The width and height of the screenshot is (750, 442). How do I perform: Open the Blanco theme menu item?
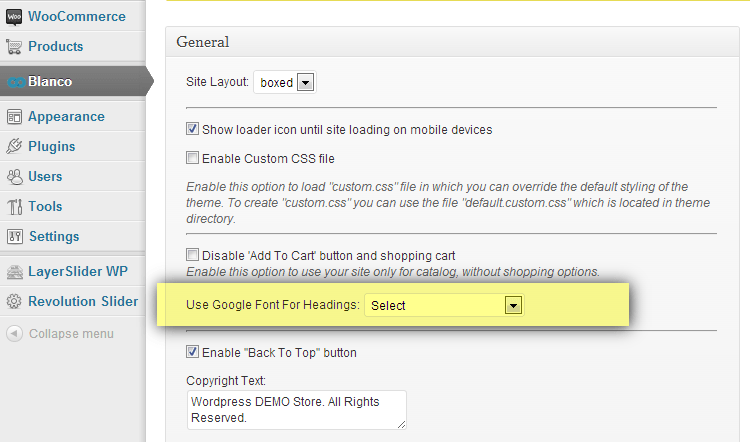[50, 82]
